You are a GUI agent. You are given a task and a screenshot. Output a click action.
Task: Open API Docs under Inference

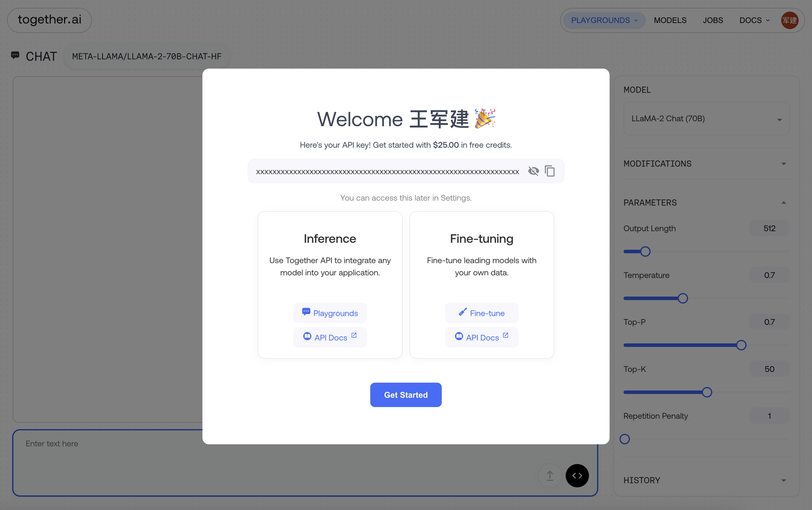(330, 337)
